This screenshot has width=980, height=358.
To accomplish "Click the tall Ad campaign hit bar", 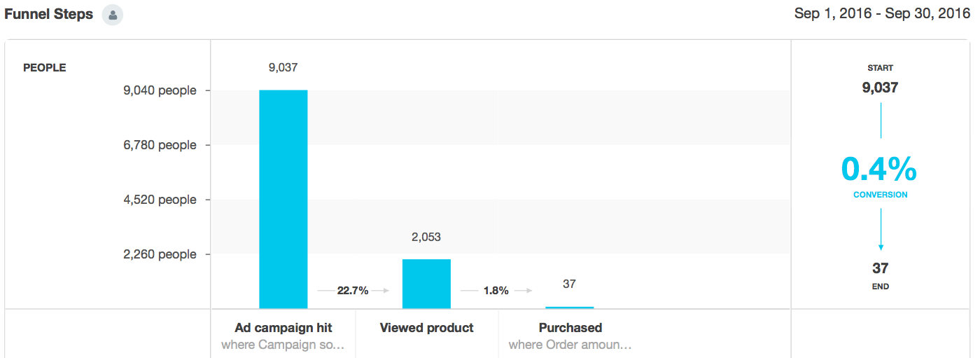I will (283, 199).
